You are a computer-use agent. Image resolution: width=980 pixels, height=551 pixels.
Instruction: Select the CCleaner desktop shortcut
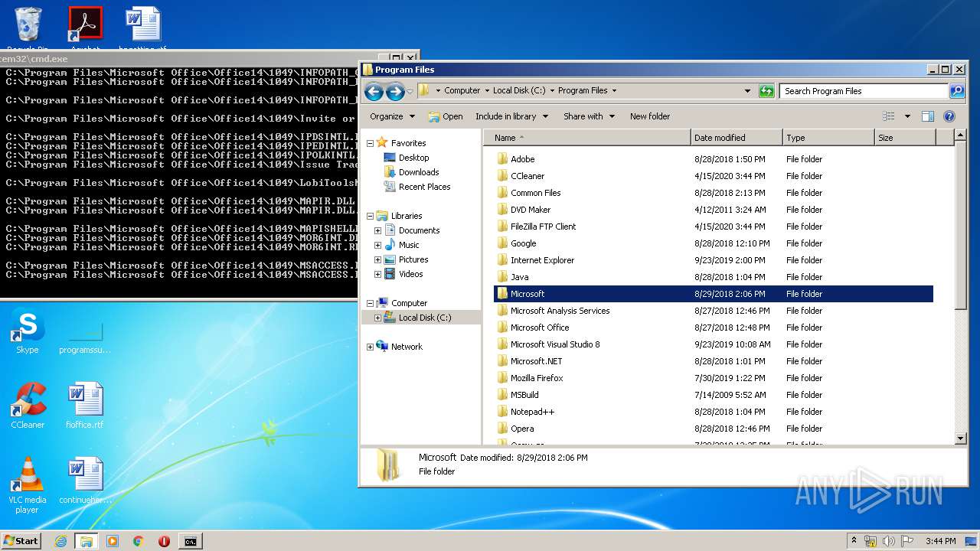(28, 406)
